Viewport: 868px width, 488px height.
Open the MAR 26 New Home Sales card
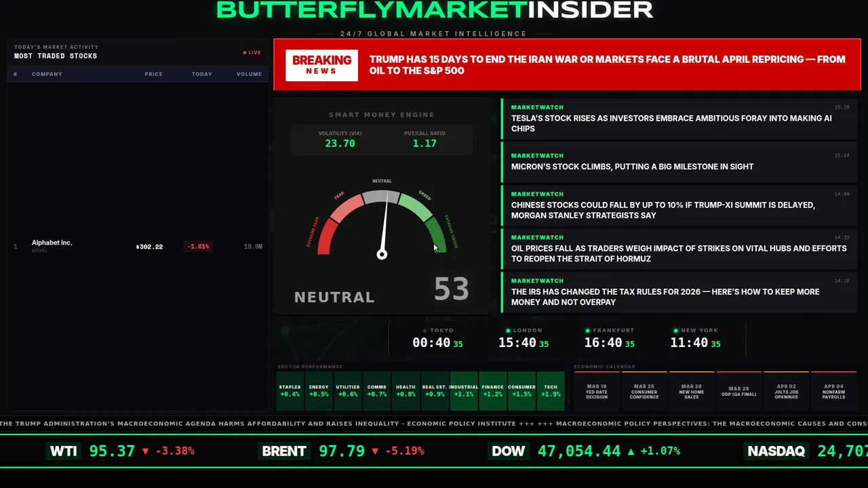click(x=692, y=391)
